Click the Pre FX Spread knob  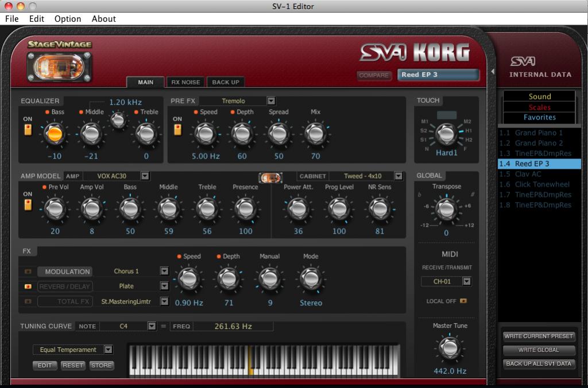coord(278,134)
